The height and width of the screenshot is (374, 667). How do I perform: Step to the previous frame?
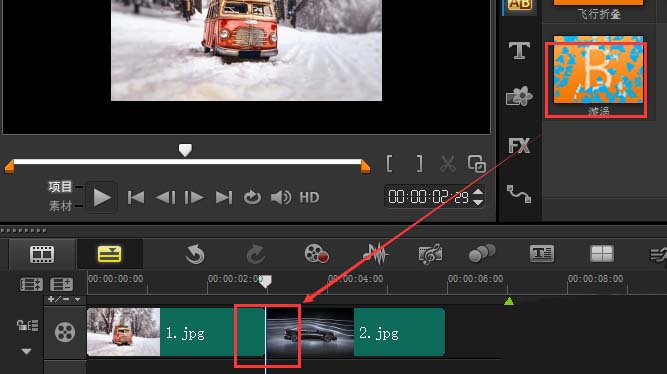165,197
